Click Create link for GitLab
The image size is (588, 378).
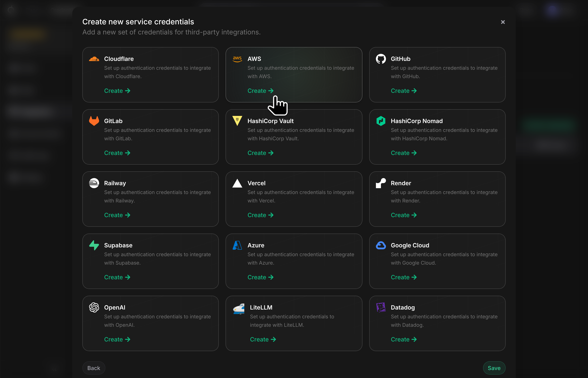tap(117, 153)
